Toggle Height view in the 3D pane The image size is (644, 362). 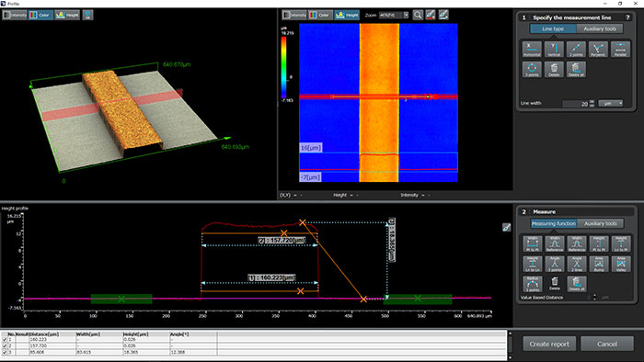(67, 16)
